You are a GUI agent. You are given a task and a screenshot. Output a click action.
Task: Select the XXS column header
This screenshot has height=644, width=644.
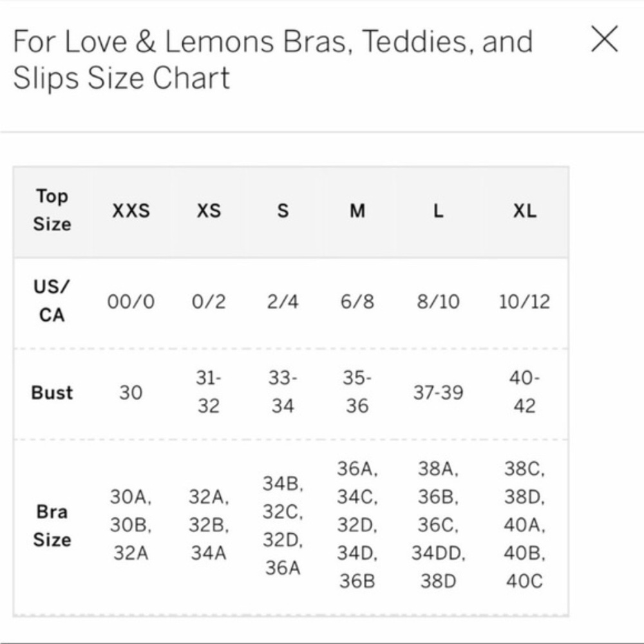tap(133, 211)
